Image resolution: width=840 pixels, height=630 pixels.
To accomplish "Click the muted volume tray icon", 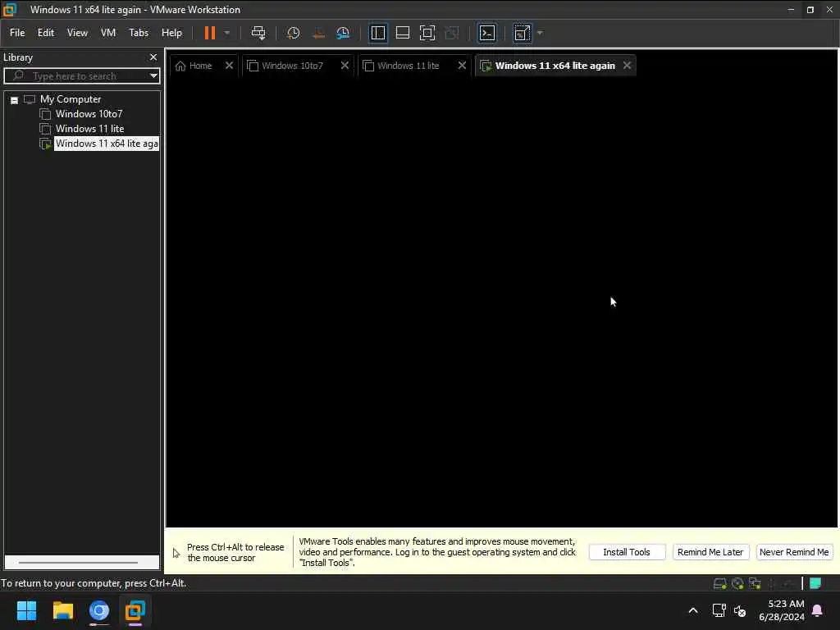I will click(x=740, y=610).
